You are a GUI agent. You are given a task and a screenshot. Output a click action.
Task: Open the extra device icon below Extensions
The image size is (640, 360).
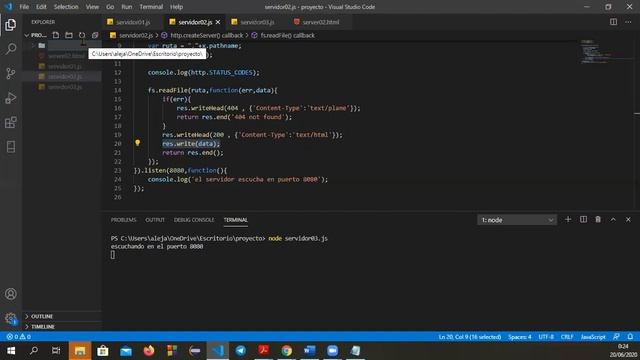pyautogui.click(x=11, y=147)
